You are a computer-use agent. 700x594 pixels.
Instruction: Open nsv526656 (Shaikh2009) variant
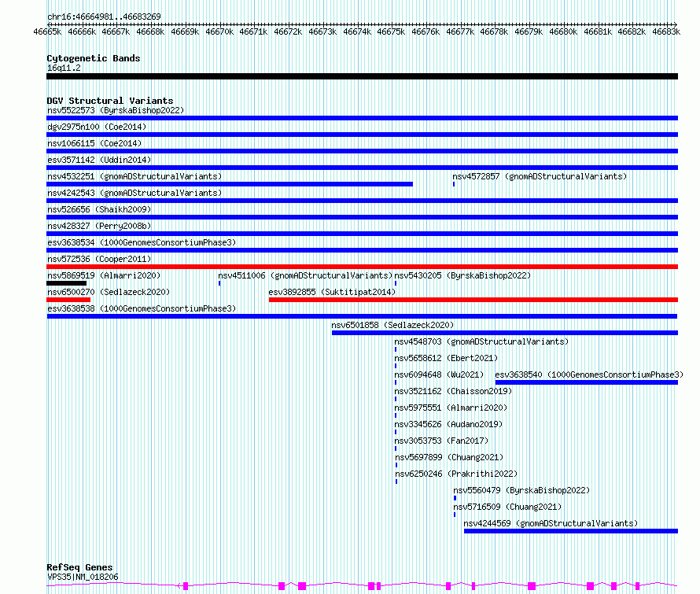[99, 209]
